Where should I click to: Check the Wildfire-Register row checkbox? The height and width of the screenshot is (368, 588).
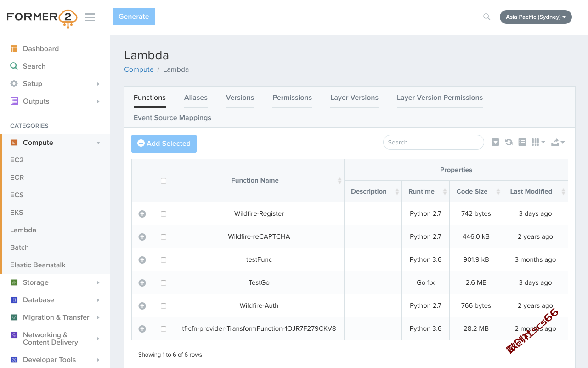[x=164, y=214]
